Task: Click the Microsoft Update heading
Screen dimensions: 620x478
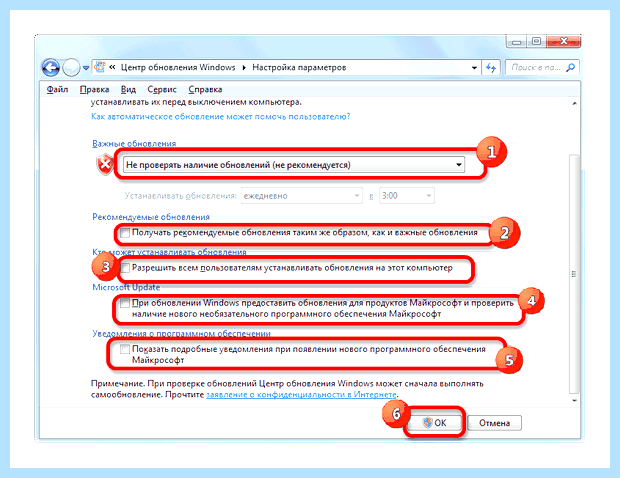Action: [x=126, y=287]
